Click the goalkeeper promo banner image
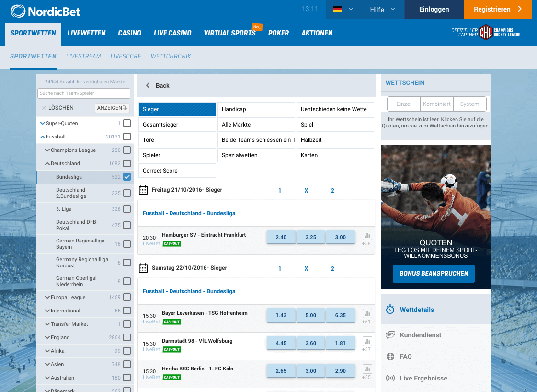Image resolution: width=537 pixels, height=392 pixels. (x=435, y=217)
